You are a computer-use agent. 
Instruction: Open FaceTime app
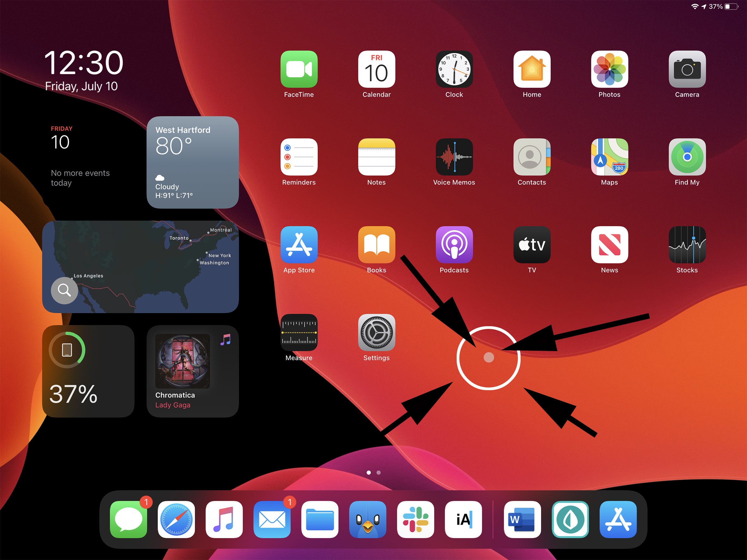click(298, 70)
